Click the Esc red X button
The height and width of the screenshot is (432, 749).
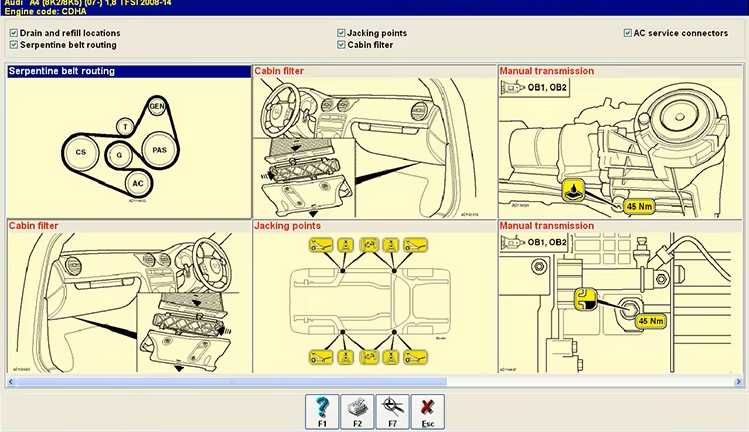pos(428,411)
